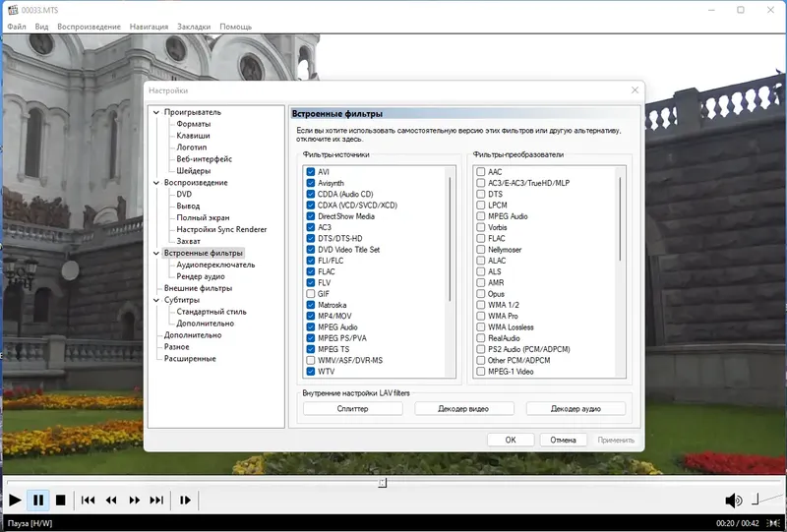Screen dimensions: 787x532
Task: Collapse the Воспроизведение tree node
Action: click(156, 183)
